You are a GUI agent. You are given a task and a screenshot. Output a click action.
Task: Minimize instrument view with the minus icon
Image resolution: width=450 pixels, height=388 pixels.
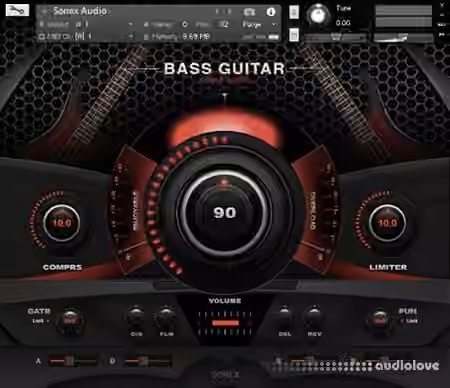coord(442,15)
